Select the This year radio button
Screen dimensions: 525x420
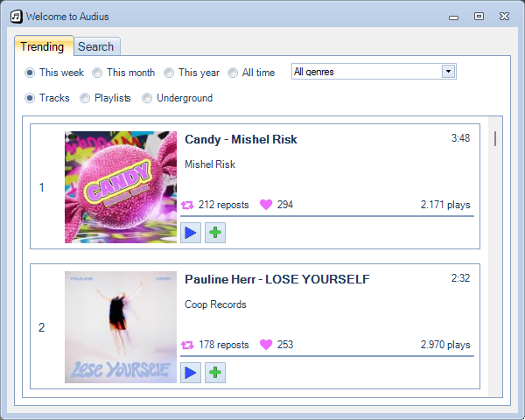coord(169,73)
